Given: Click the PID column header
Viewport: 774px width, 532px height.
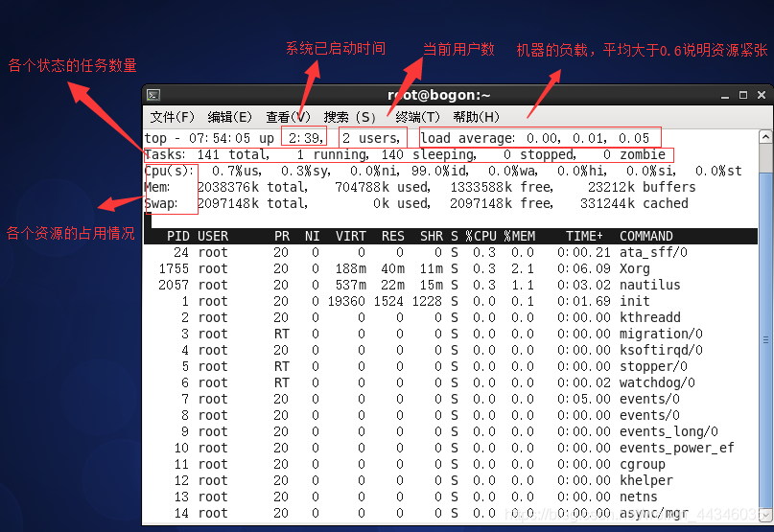Looking at the screenshot, I should (x=177, y=236).
